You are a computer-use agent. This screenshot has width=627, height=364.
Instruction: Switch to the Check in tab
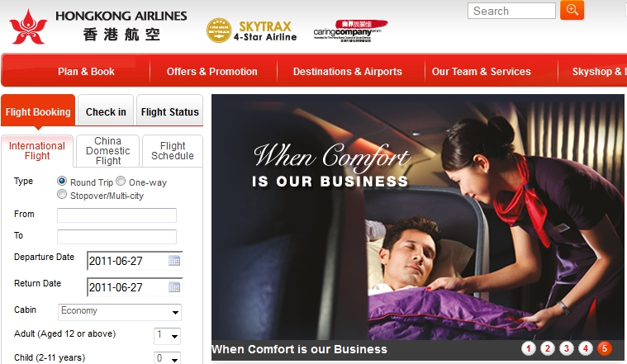click(106, 112)
